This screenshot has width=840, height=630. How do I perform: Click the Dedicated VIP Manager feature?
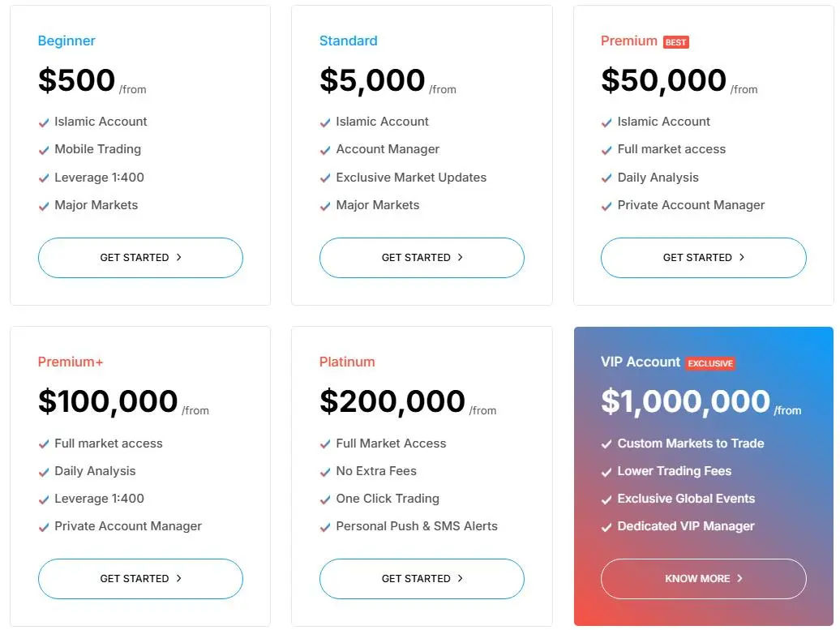pos(686,526)
